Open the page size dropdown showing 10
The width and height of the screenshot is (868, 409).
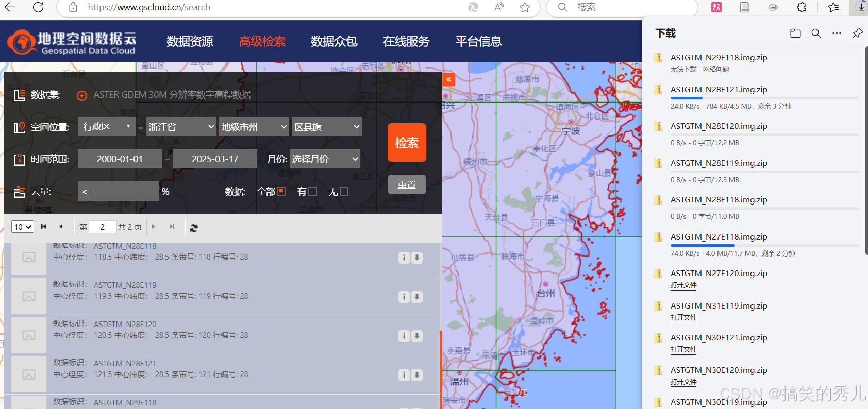click(x=23, y=227)
